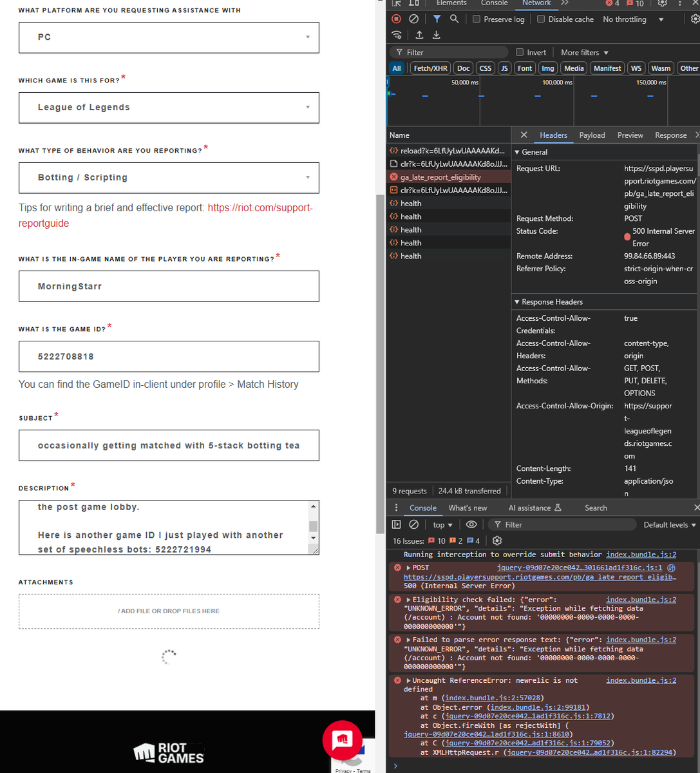The width and height of the screenshot is (700, 773).
Task: Toggle the Doc request type filter
Action: 464,68
